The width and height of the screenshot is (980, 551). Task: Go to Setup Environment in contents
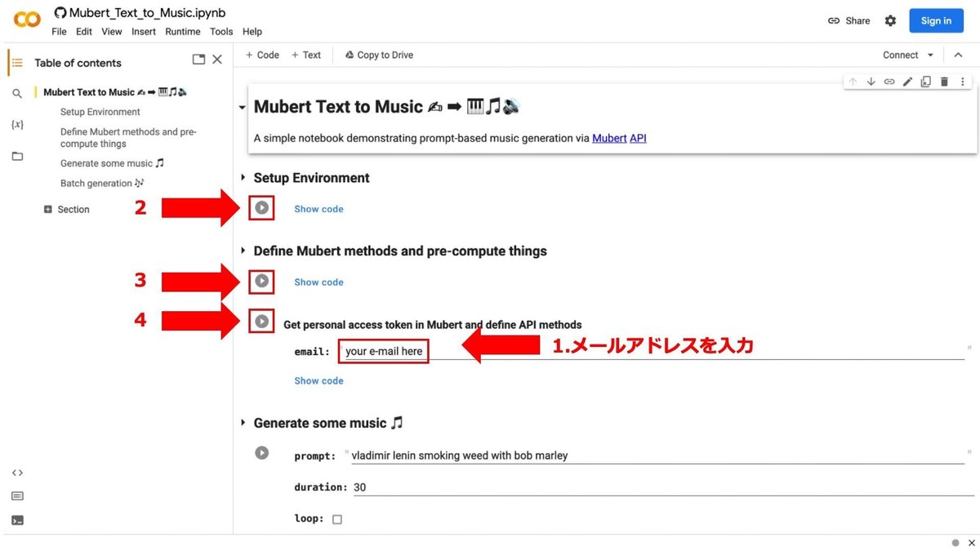100,113
